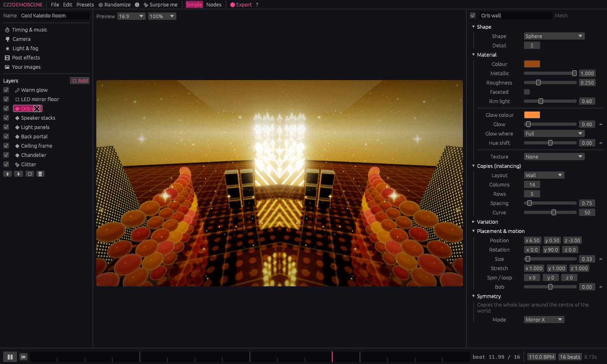Open the Camera settings panel
Screen dimensions: 607x364
(18, 39)
